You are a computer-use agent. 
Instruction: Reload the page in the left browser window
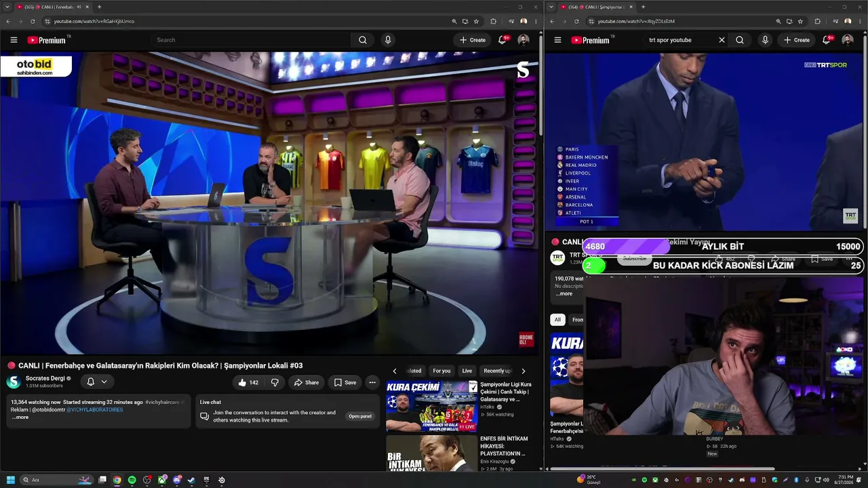click(33, 21)
